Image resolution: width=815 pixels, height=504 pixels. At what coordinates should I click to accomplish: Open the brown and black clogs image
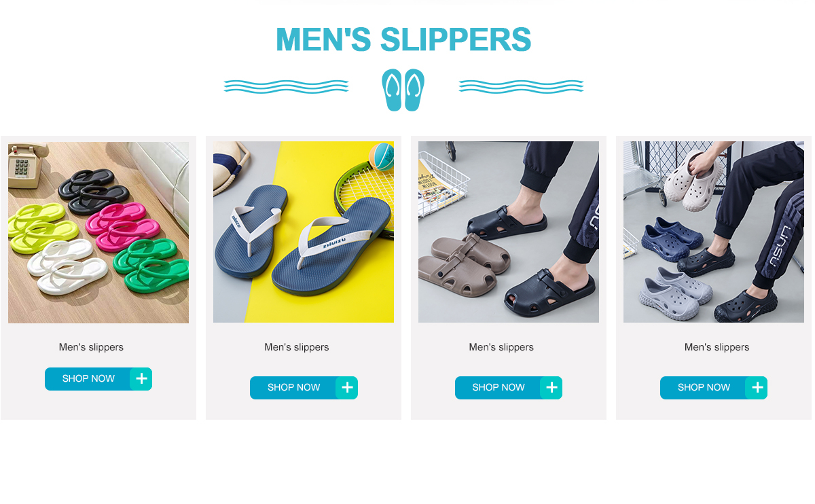click(509, 232)
